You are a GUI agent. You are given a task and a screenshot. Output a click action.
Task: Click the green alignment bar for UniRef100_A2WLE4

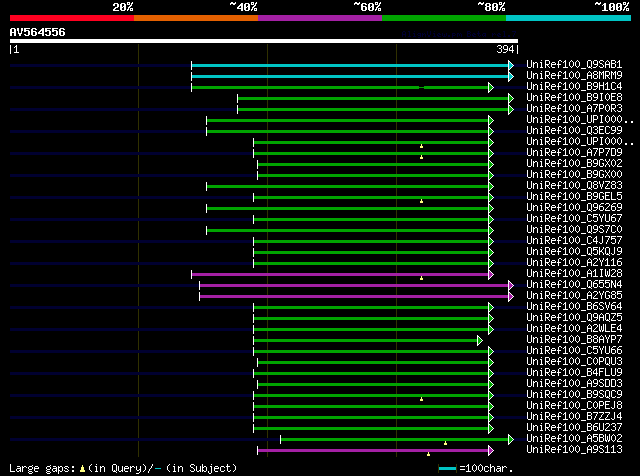click(371, 330)
